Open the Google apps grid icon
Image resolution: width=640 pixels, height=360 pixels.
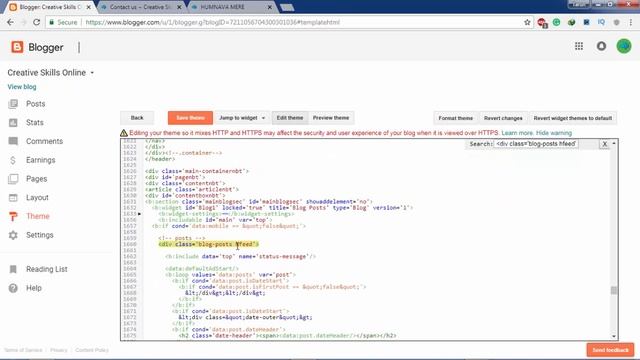pyautogui.click(x=579, y=46)
